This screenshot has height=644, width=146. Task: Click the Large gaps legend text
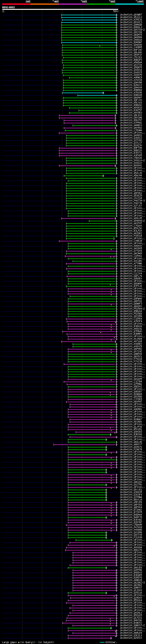pos(28,642)
